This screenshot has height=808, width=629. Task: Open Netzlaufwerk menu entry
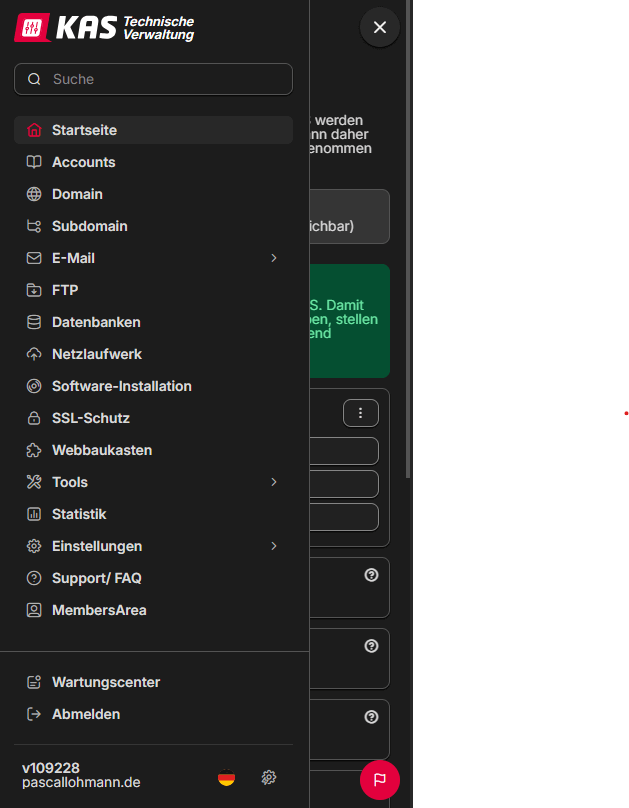point(154,354)
